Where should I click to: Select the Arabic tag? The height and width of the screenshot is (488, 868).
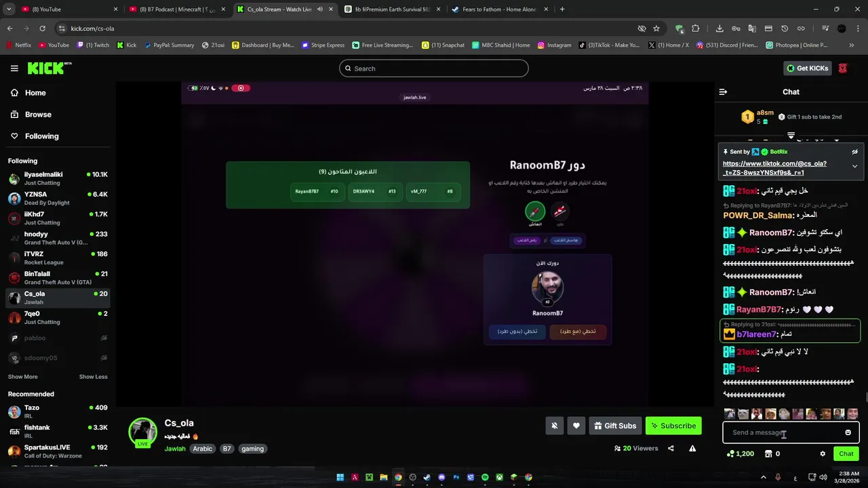(202, 449)
